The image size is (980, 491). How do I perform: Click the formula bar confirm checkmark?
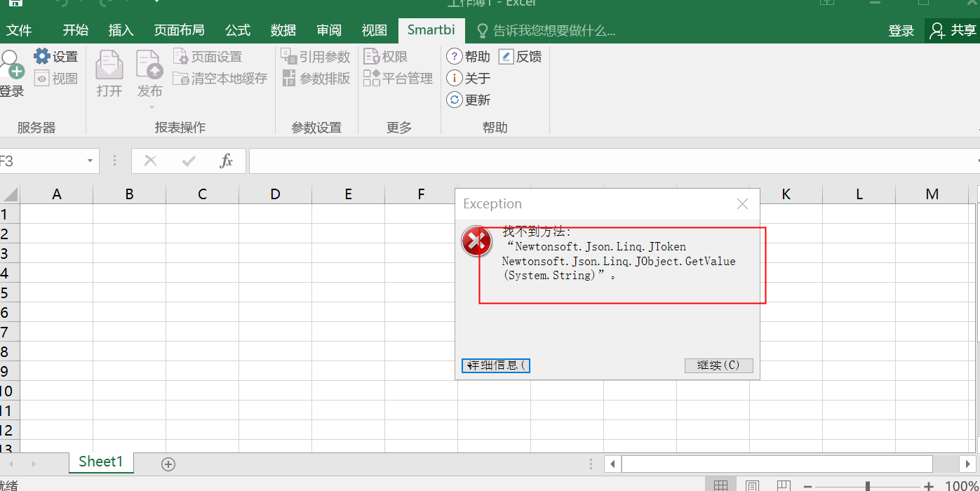[x=188, y=161]
